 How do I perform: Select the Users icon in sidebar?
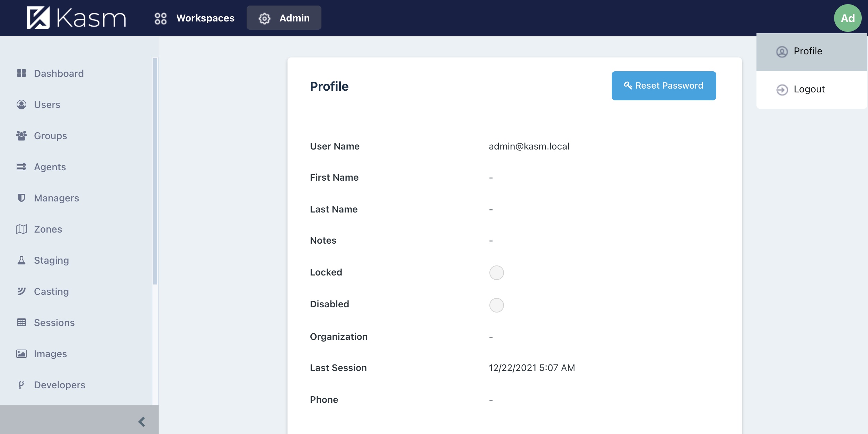click(x=21, y=104)
